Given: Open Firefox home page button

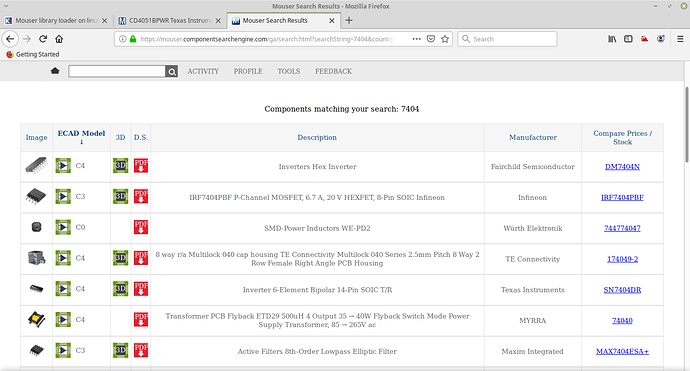Looking at the screenshot, I should [59, 39].
